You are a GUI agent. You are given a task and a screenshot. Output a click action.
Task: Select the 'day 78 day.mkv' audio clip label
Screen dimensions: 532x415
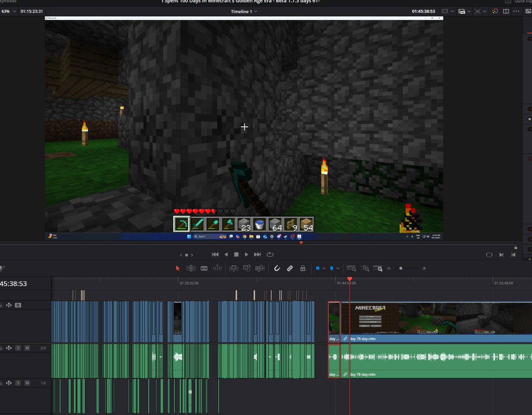coord(362,374)
